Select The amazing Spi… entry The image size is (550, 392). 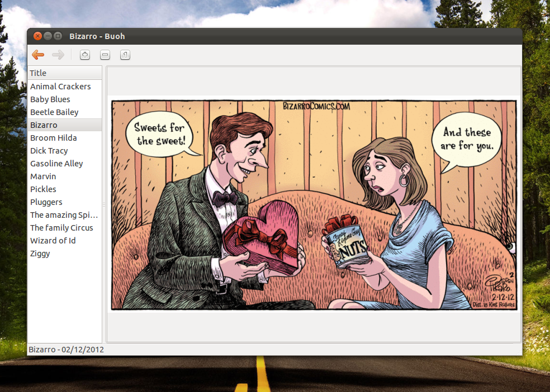point(65,215)
